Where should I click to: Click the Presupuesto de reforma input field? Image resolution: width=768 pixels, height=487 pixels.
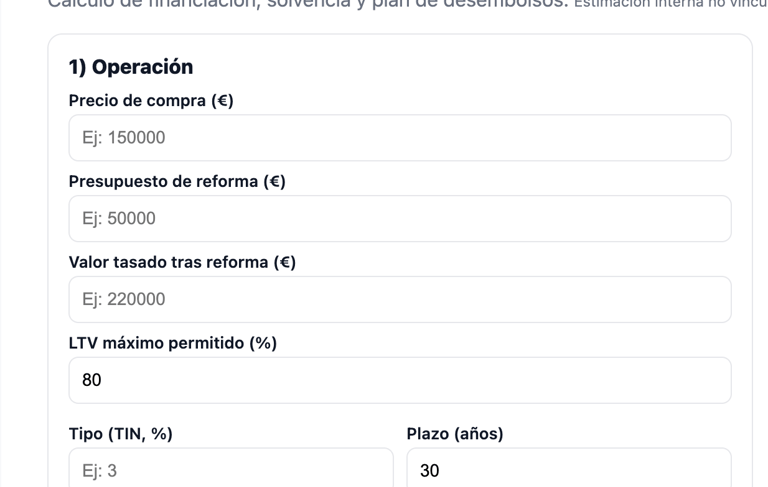pos(400,219)
